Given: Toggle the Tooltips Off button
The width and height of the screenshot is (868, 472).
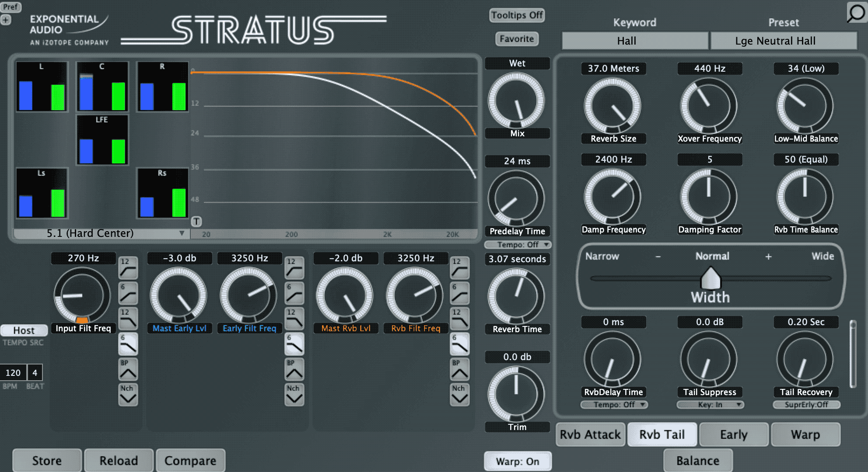Looking at the screenshot, I should 517,15.
